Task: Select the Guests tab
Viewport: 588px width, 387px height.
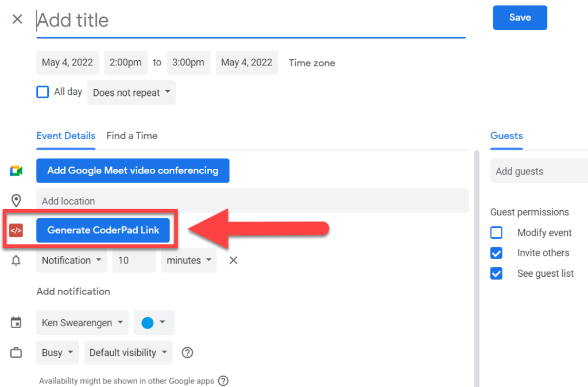Action: tap(506, 136)
